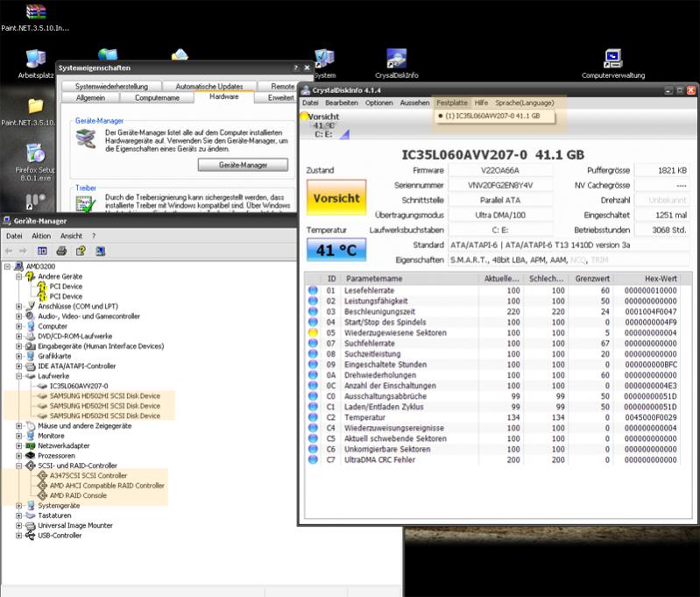Open the Ansicht menu in Geräte-Manager

tap(72, 236)
